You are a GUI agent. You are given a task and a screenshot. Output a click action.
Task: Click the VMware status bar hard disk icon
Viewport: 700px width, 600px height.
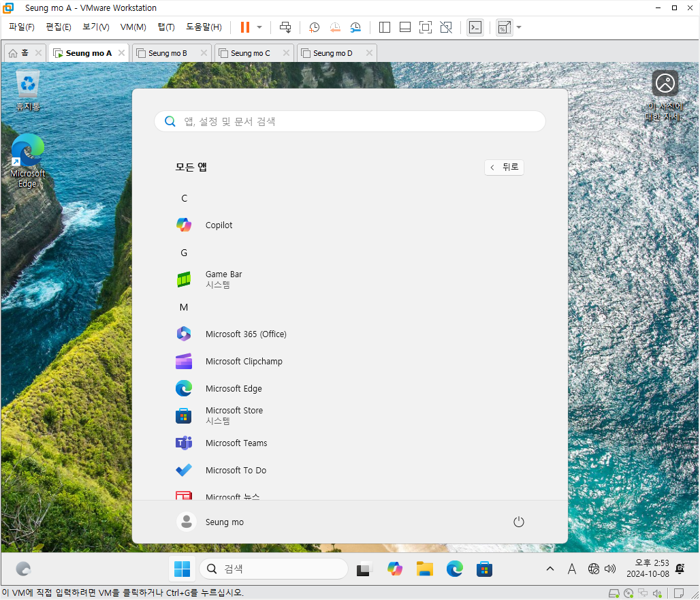[x=614, y=593]
